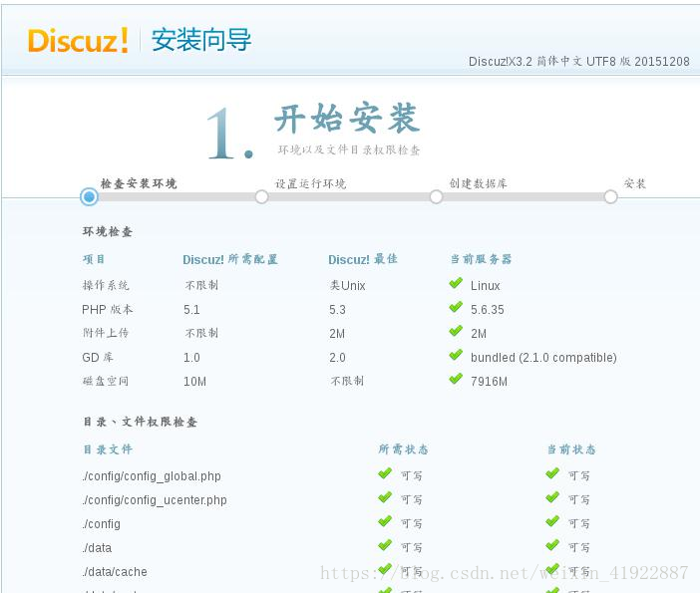This screenshot has width=700, height=593.
Task: Click the best PHP value 5.3
Action: pos(337,310)
